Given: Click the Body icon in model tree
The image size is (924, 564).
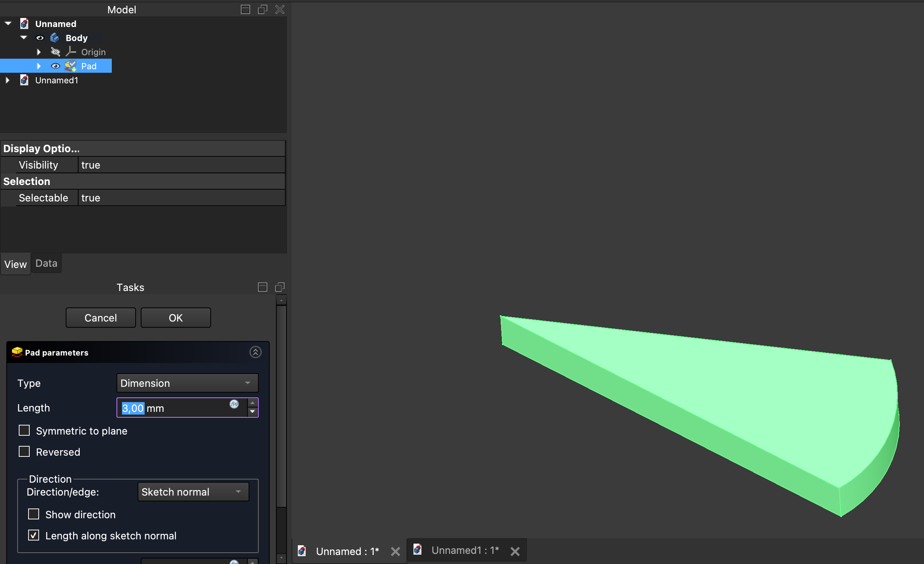Looking at the screenshot, I should [x=55, y=38].
